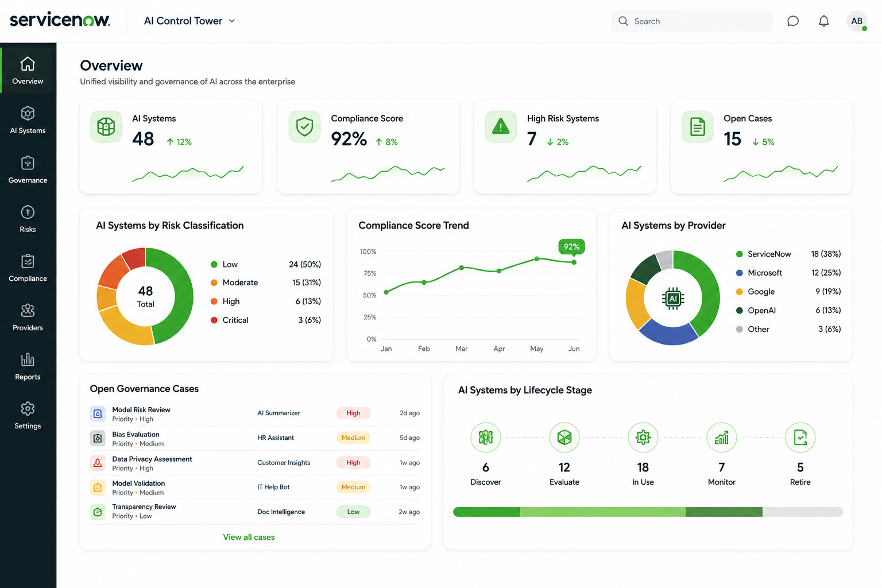Click the search magnifier icon
Screen dimensions: 882x588
(x=624, y=21)
